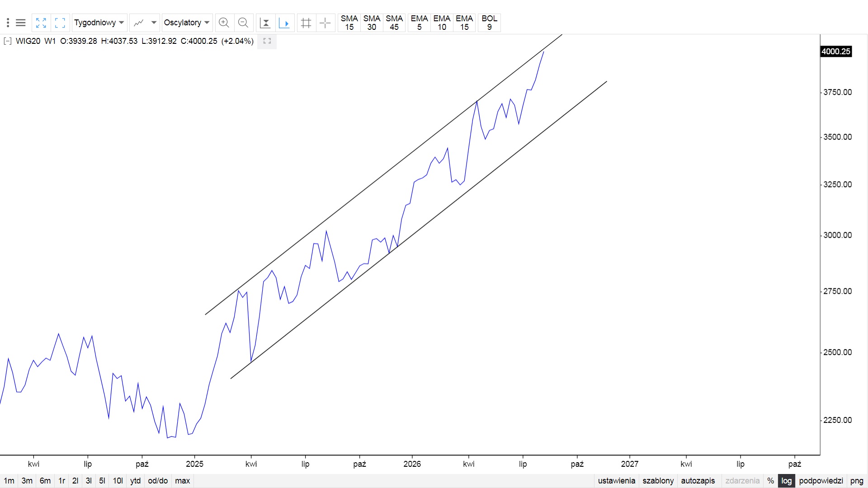Open szablony templates
This screenshot has height=488, width=868.
(658, 481)
